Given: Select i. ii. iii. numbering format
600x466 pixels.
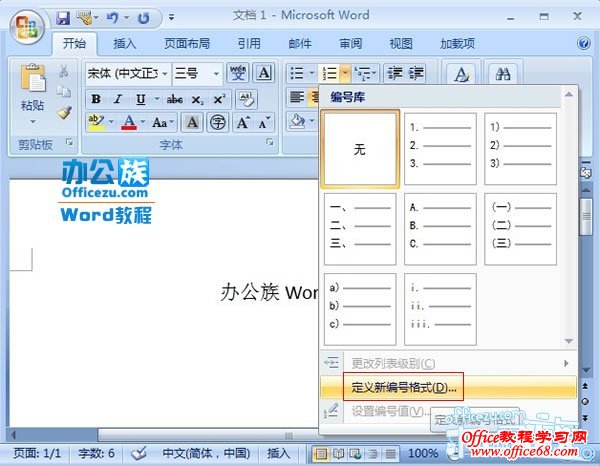Looking at the screenshot, I should point(440,309).
